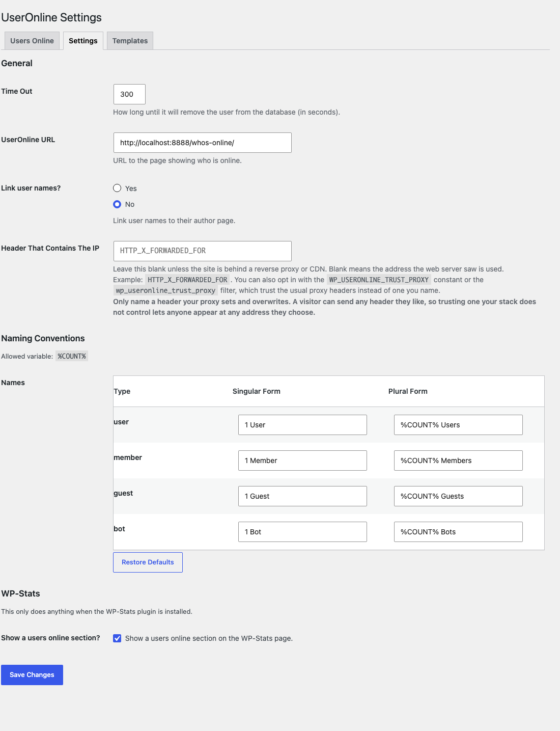
Task: Click the Time Out label
Action: tap(17, 91)
